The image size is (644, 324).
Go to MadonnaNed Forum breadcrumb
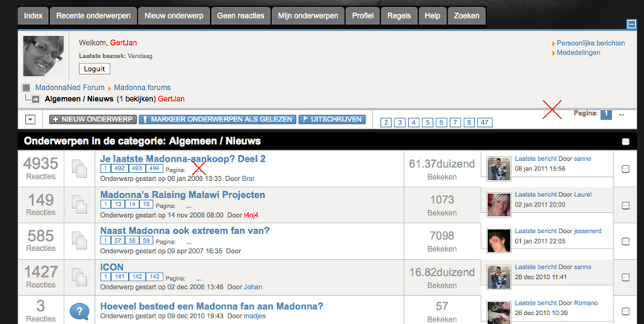click(x=70, y=88)
